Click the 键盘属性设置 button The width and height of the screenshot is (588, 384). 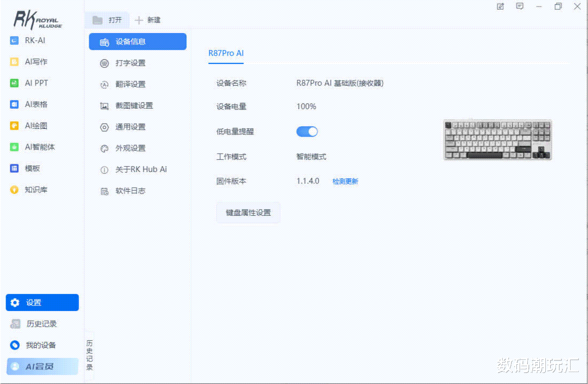pos(248,213)
